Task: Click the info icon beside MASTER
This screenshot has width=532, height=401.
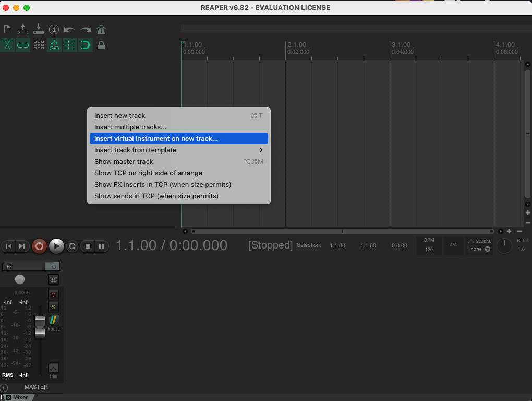Action: pyautogui.click(x=4, y=388)
